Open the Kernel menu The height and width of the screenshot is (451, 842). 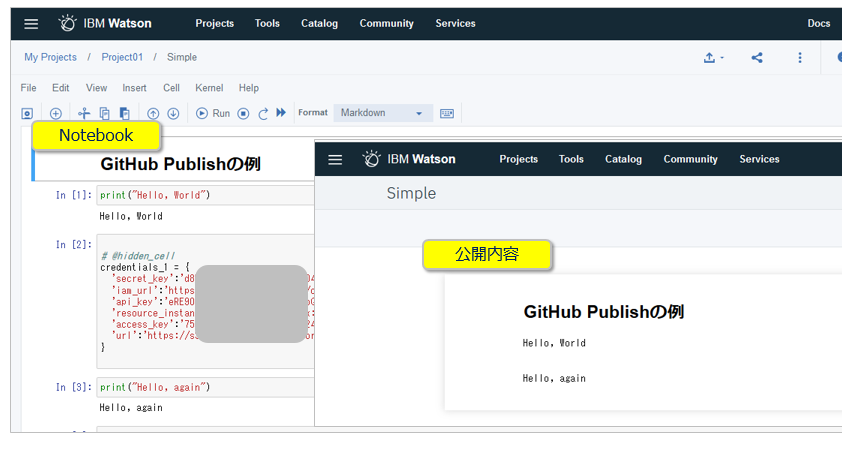click(209, 88)
